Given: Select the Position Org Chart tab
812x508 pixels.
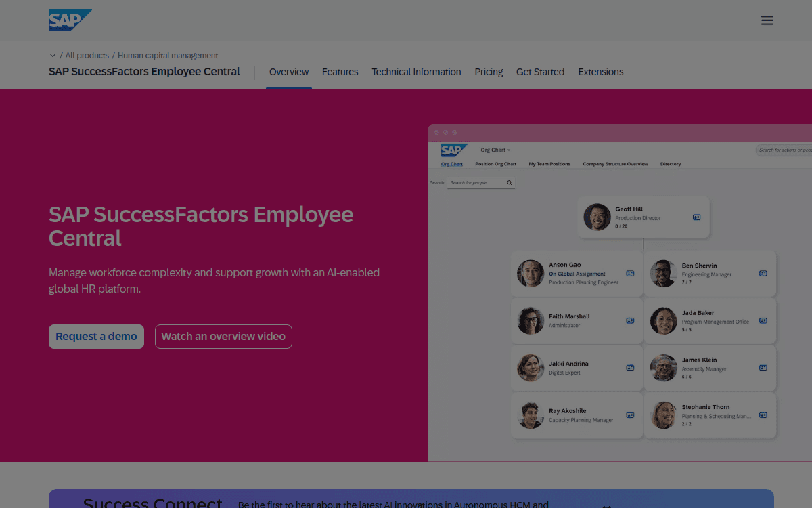Looking at the screenshot, I should pos(495,164).
